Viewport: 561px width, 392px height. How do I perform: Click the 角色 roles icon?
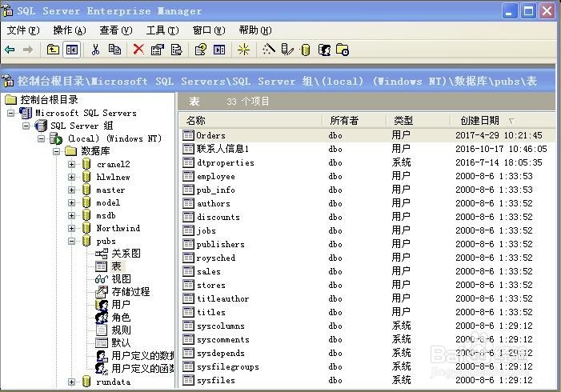point(102,318)
